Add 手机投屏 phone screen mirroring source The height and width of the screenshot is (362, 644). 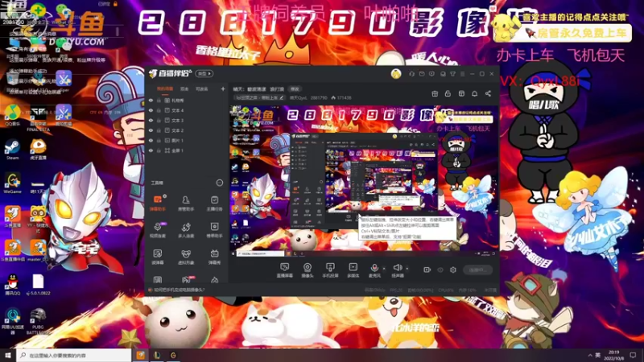330,270
